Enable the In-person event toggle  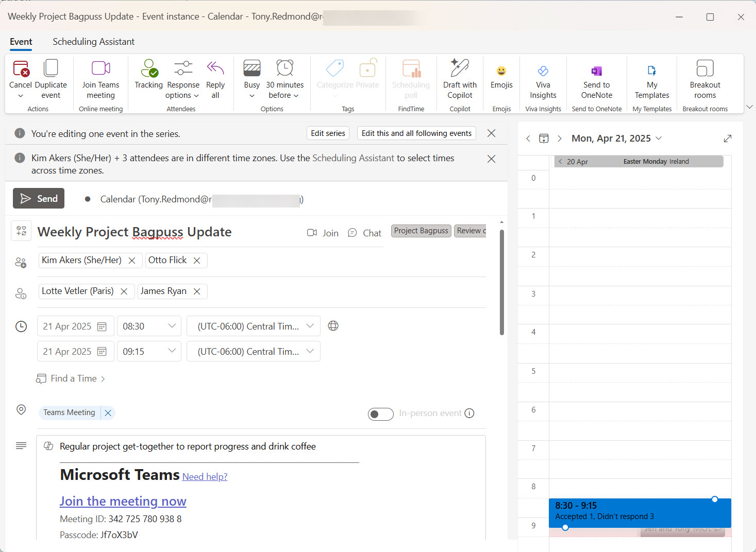[x=381, y=413]
